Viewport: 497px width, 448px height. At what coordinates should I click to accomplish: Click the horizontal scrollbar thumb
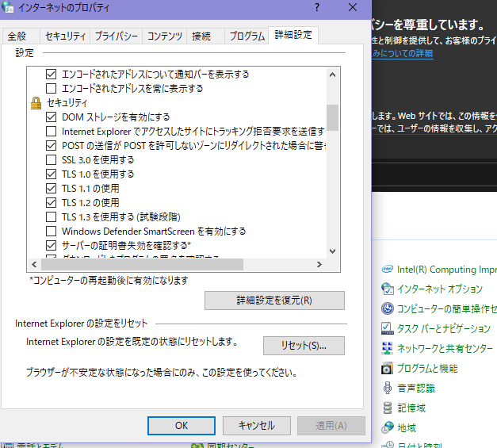coord(142,264)
